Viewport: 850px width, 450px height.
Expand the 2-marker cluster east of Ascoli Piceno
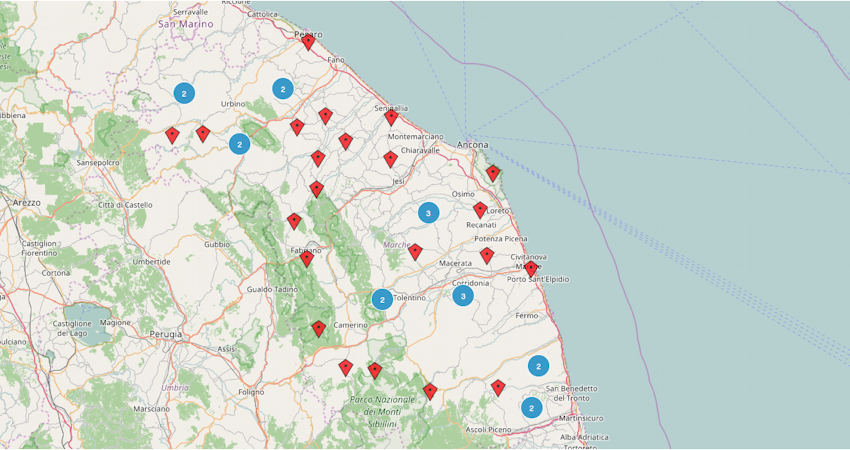point(531,408)
